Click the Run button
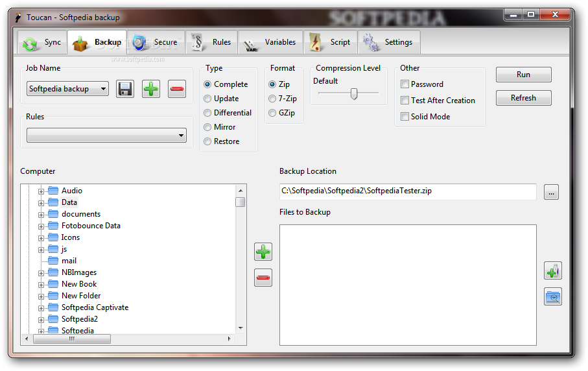The width and height of the screenshot is (588, 371). coord(524,75)
